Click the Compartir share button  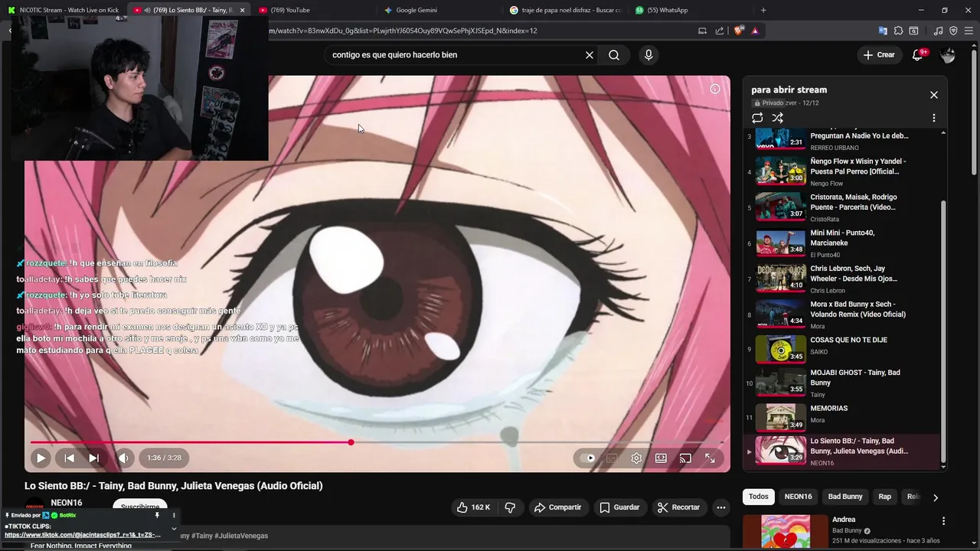(x=558, y=507)
